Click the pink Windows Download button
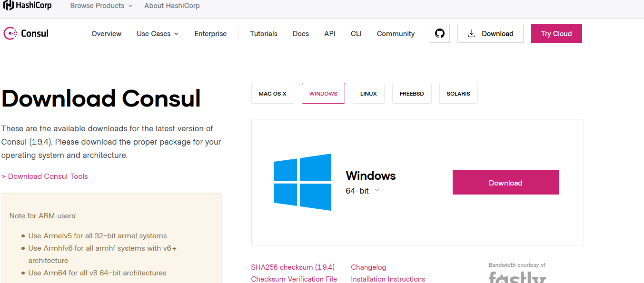This screenshot has width=644, height=283. tap(505, 182)
